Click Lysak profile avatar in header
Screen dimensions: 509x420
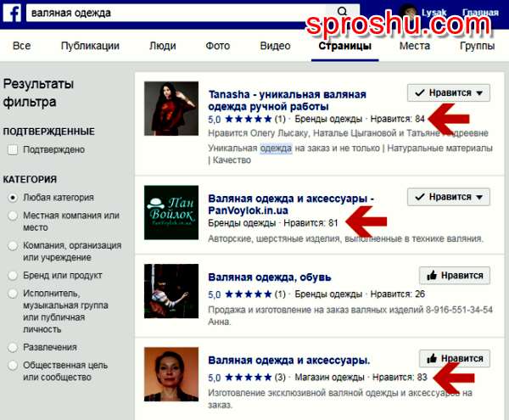coord(409,13)
